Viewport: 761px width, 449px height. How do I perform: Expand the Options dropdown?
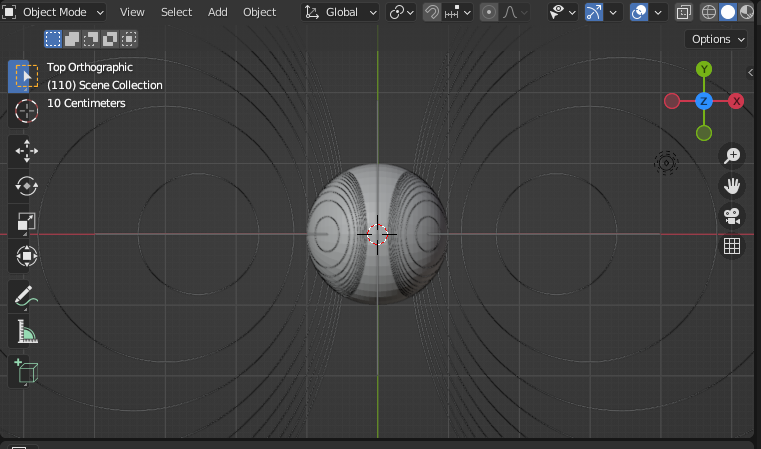click(718, 39)
